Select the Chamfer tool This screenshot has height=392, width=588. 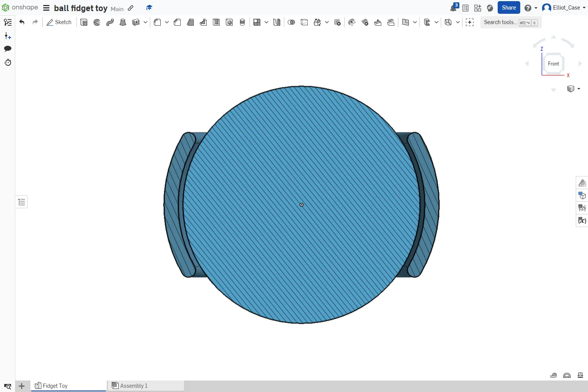point(177,22)
